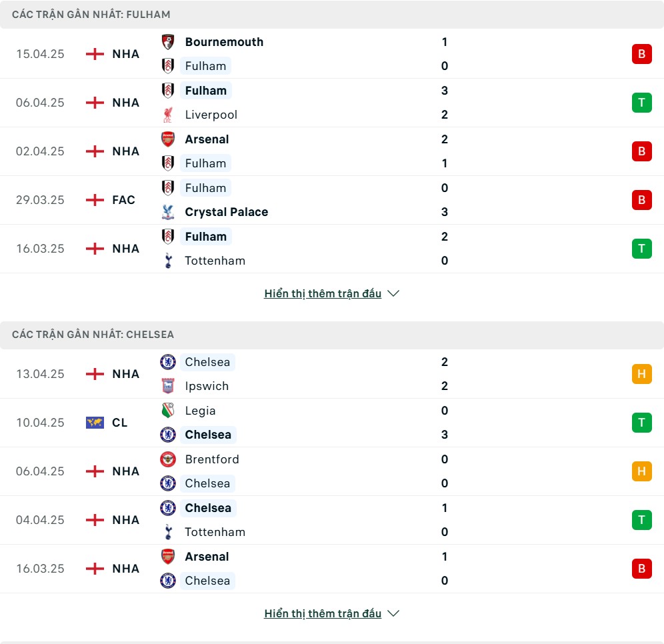Click the Crystal Palace crest icon

[168, 212]
